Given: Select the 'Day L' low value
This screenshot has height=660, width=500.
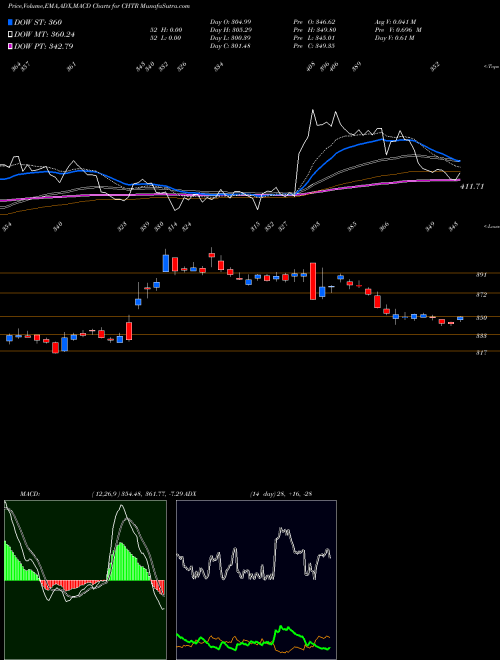Looking at the screenshot, I should [x=231, y=38].
